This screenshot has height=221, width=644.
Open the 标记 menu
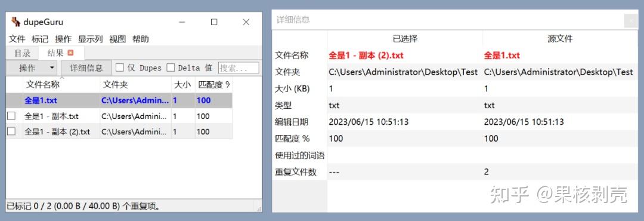coord(40,39)
